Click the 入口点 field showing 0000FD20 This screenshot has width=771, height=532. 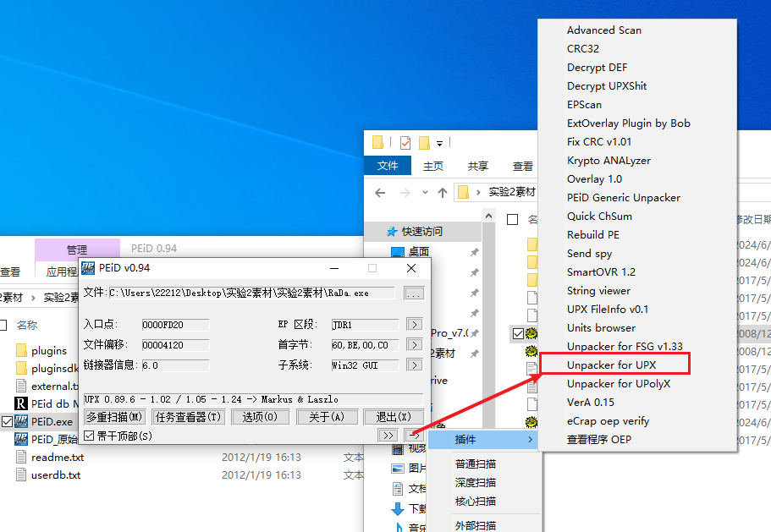[175, 325]
